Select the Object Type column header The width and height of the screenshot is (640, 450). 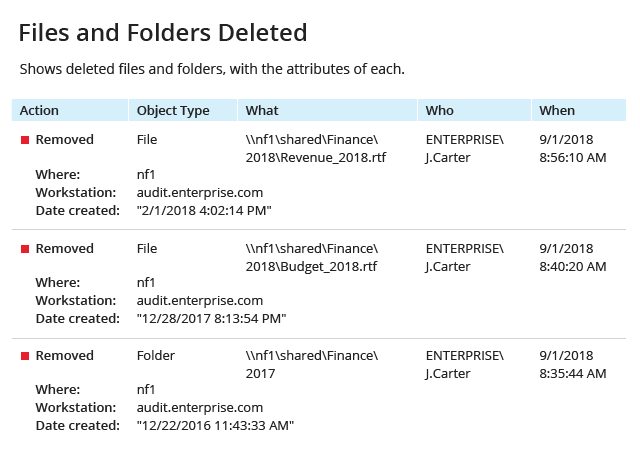(183, 110)
